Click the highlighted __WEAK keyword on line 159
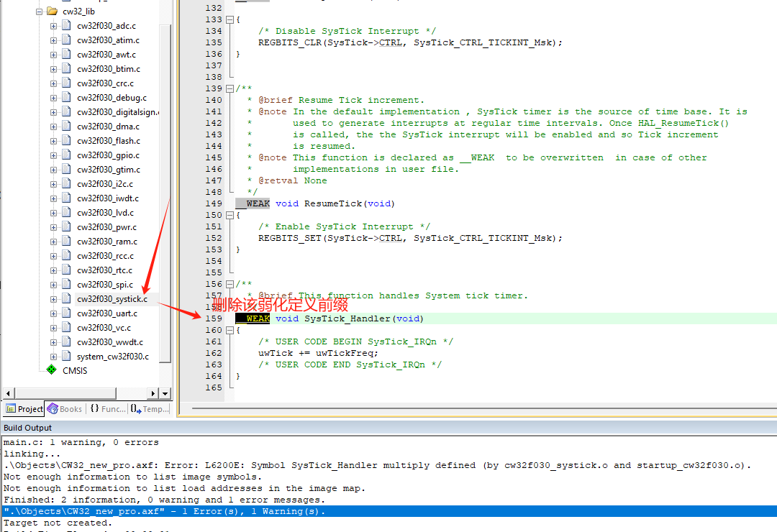This screenshot has width=777, height=532. [253, 318]
